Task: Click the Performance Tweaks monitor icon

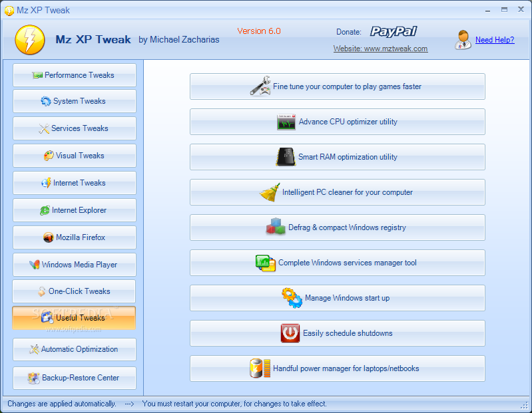Action: (x=37, y=75)
